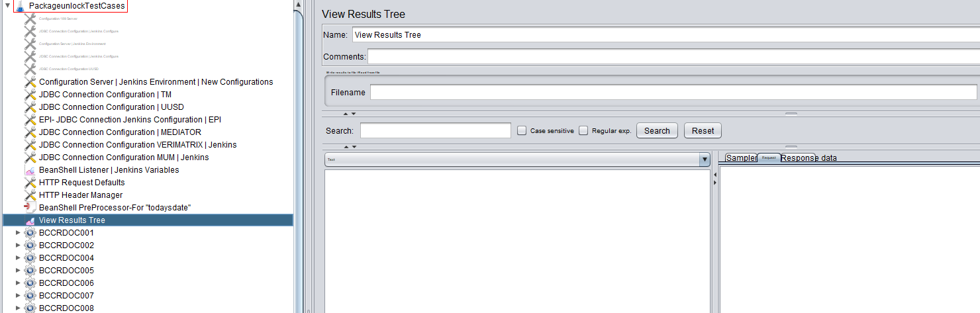Image resolution: width=980 pixels, height=313 pixels.
Task: Click the HTTP Header Manager wrench icon
Action: (30, 195)
